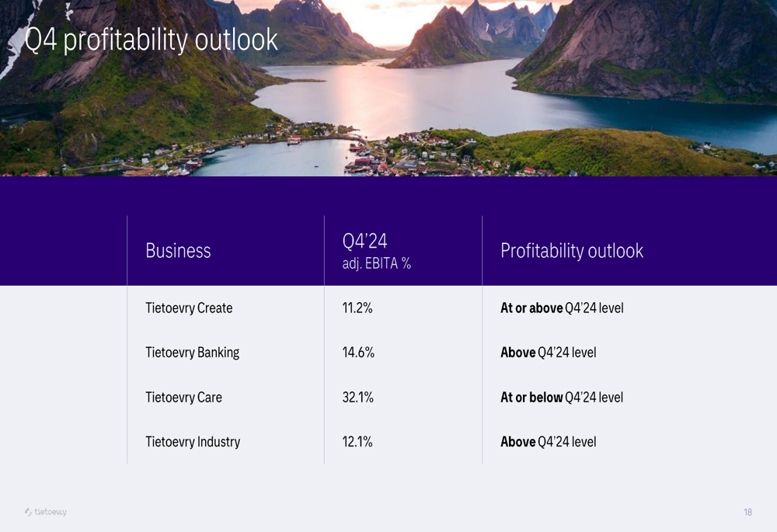The image size is (777, 532).
Task: Select the slide title Q4 profitability outlook
Action: click(151, 40)
